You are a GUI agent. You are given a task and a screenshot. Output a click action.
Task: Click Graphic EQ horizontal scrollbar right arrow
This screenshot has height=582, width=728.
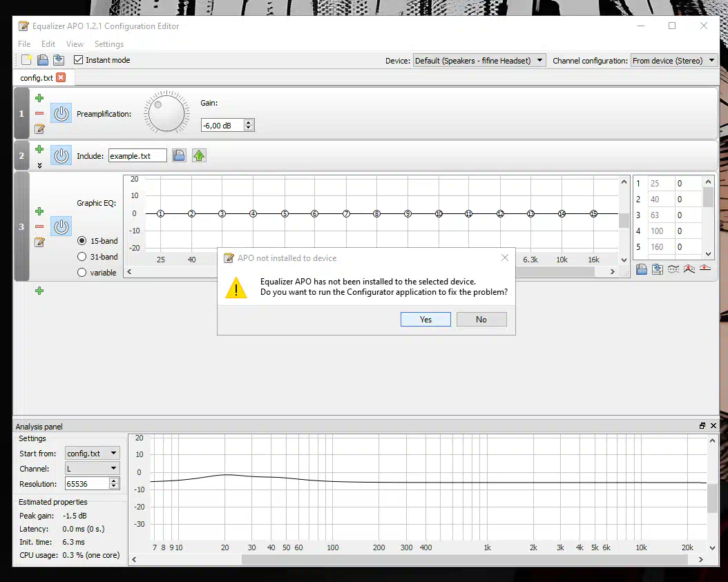point(613,271)
